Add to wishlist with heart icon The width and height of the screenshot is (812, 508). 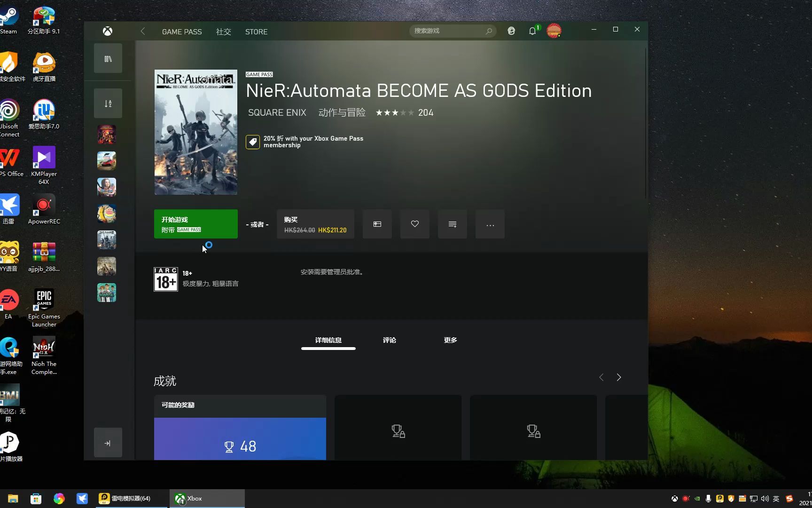[x=415, y=224]
